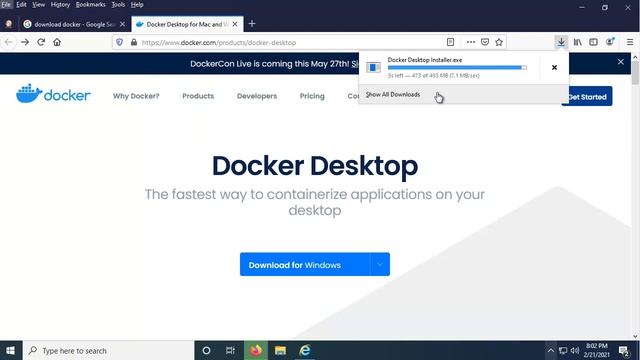640x360 pixels.
Task: Open Task View on taskbar
Action: (230, 350)
